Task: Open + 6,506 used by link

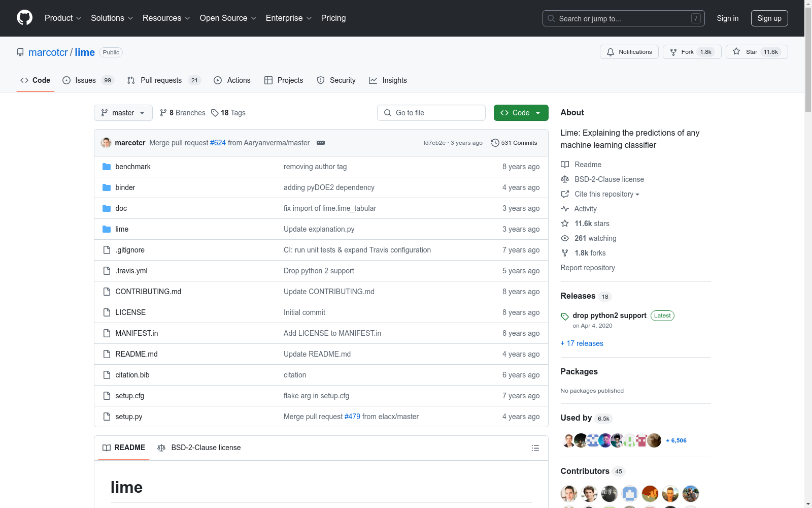Action: (676, 440)
